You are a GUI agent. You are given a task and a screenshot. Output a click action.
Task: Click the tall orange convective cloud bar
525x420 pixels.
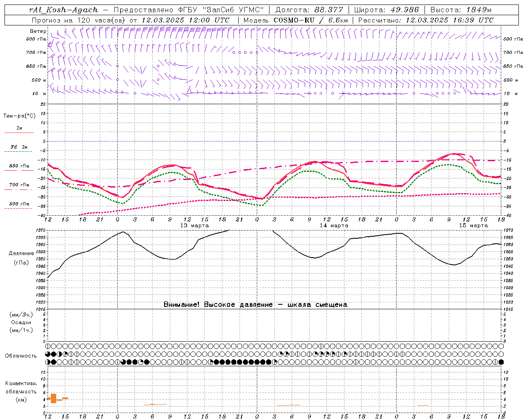pyautogui.click(x=53, y=398)
